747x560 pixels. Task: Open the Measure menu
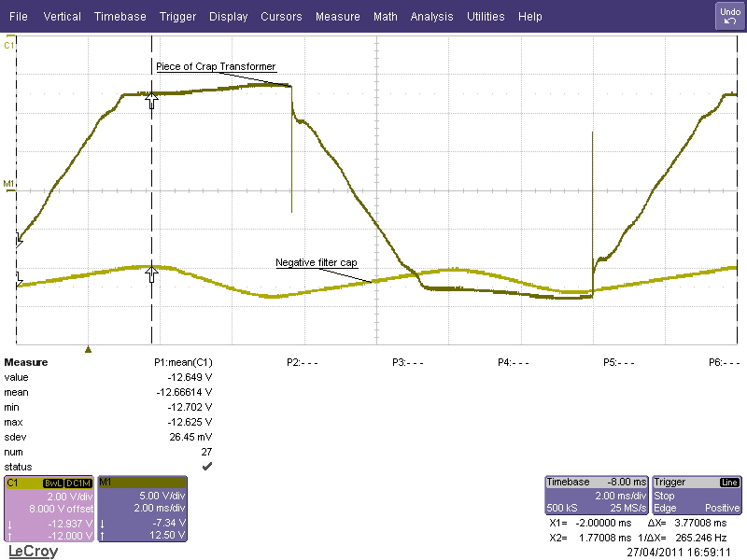pos(337,17)
